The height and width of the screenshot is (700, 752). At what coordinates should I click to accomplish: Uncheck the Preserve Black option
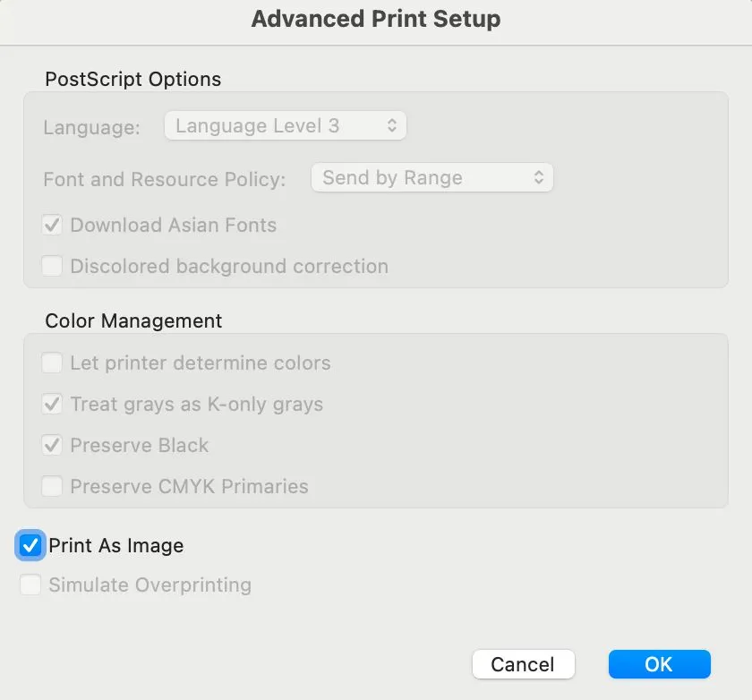[52, 445]
